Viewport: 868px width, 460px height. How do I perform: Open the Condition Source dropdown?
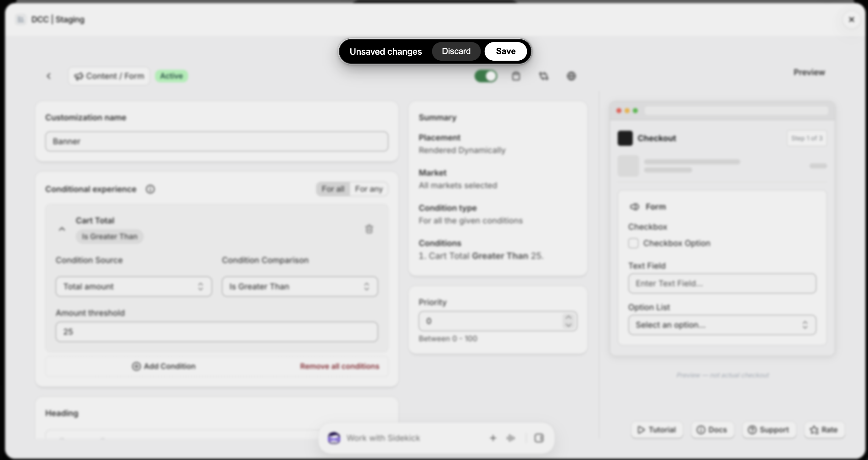click(x=134, y=287)
